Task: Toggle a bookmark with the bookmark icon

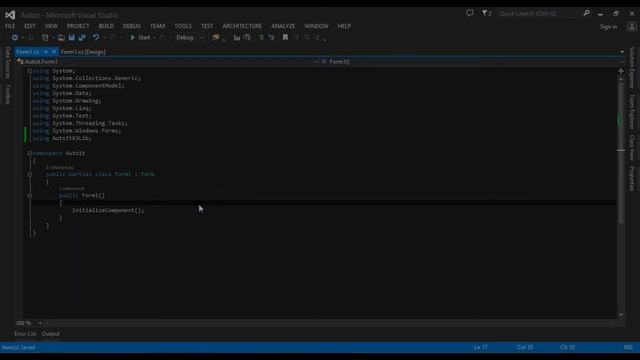Action: (x=285, y=38)
